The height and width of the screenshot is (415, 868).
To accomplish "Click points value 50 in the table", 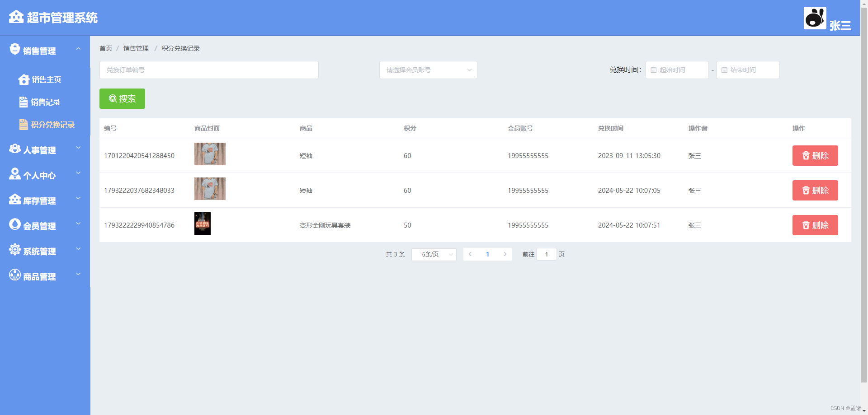I will coord(407,225).
